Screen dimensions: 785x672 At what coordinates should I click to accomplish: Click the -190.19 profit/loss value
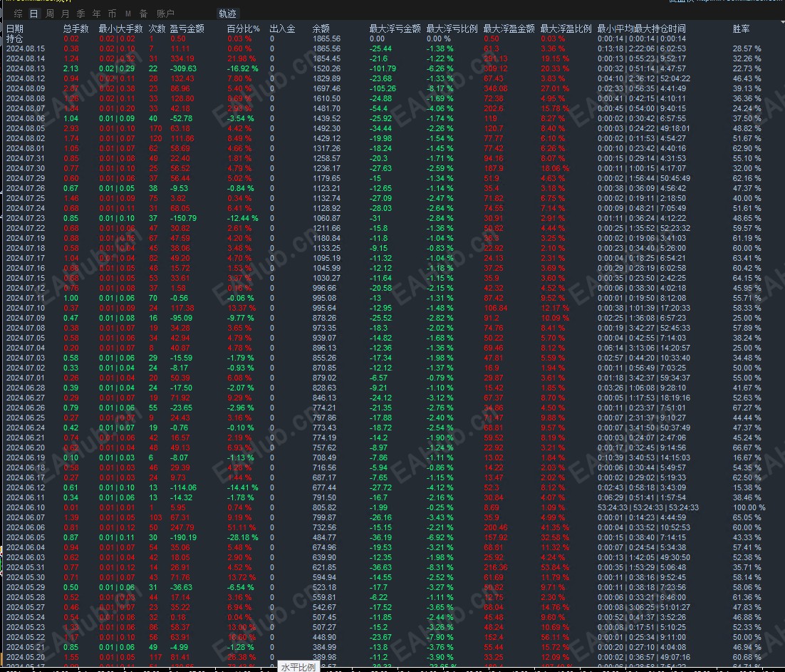click(183, 538)
